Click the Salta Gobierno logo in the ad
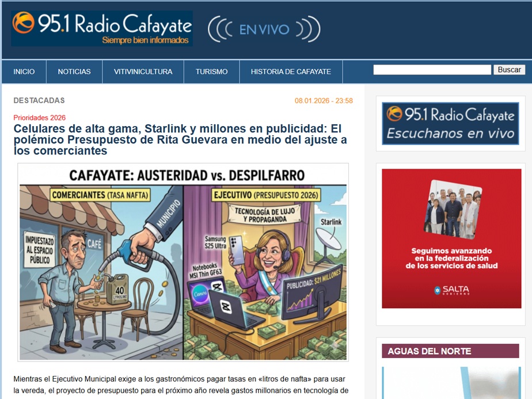 pyautogui.click(x=451, y=290)
